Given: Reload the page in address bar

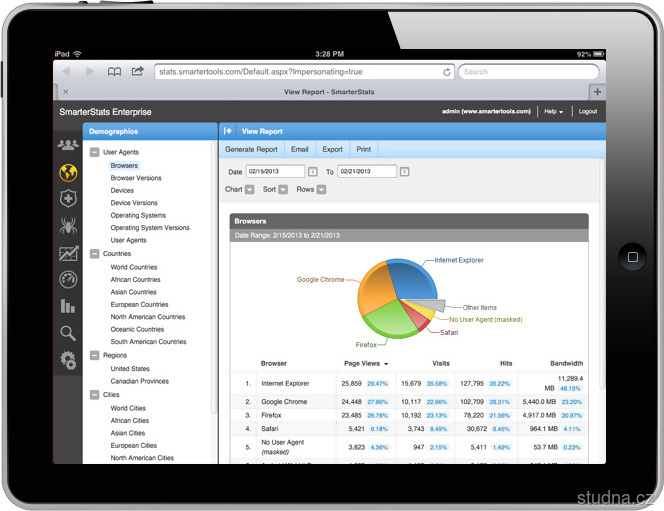Looking at the screenshot, I should point(446,72).
